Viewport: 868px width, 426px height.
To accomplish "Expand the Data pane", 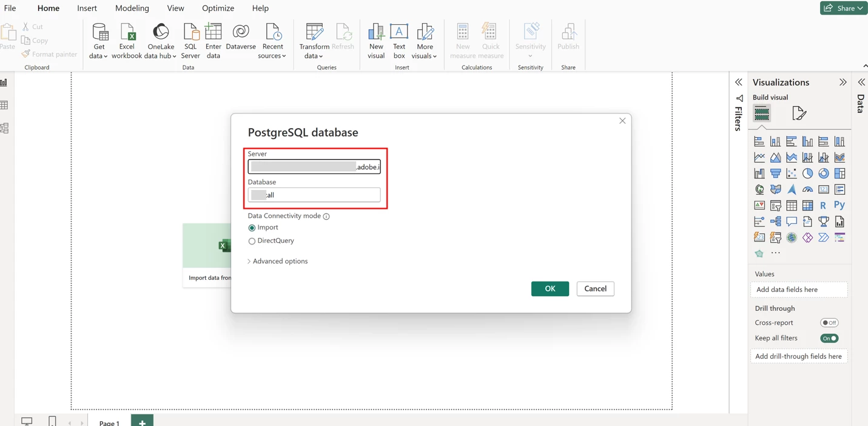I will pos(861,82).
